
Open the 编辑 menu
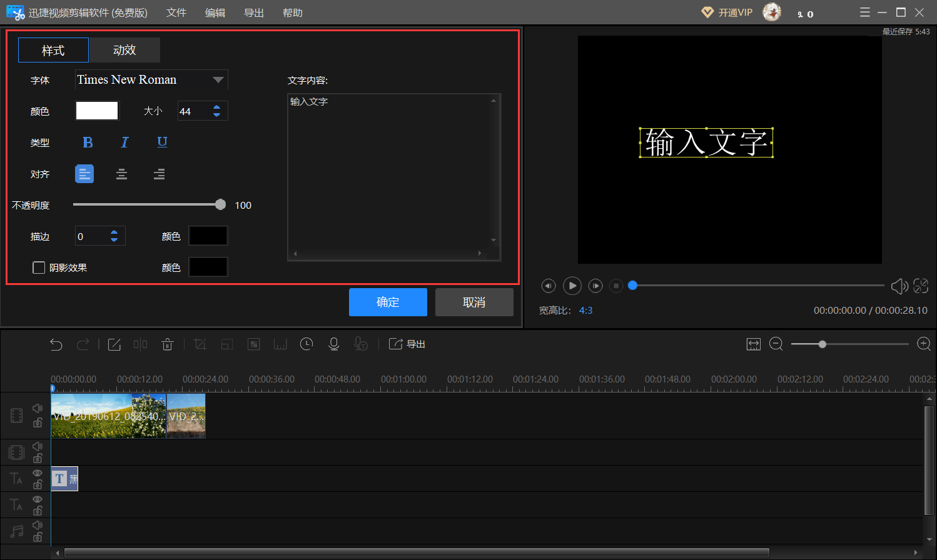tap(215, 12)
